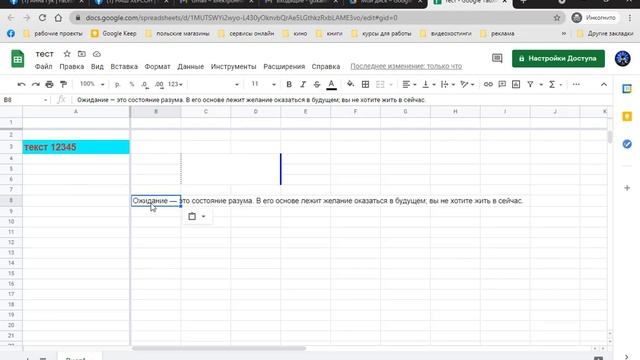Activate the Paint format roller icon
Image resolution: width=640 pixels, height=360 pixels.
[63, 84]
